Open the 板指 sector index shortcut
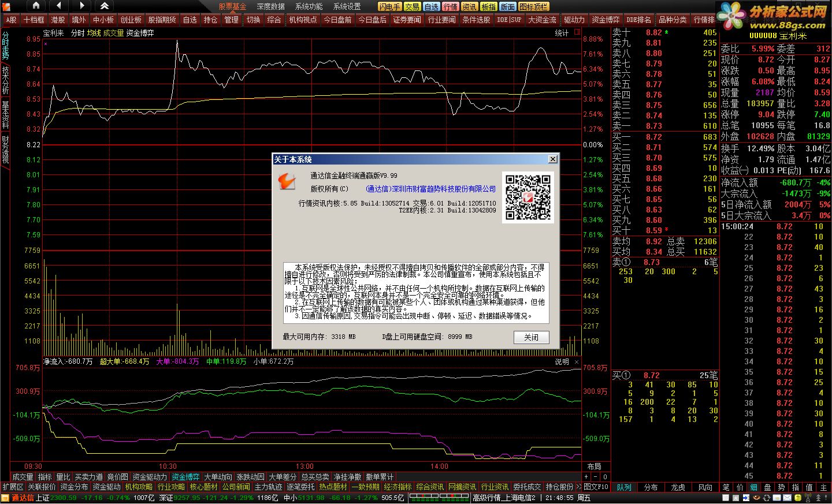The image size is (832, 504). tap(489, 6)
